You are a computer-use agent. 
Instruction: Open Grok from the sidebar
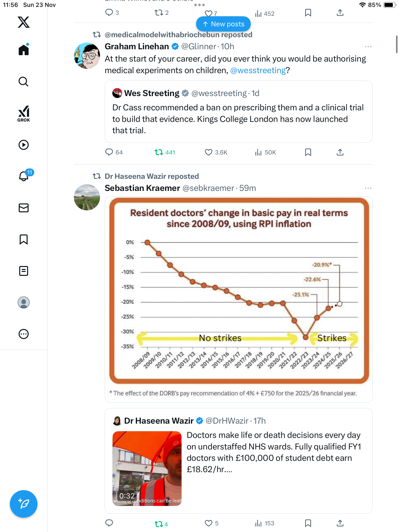24,114
